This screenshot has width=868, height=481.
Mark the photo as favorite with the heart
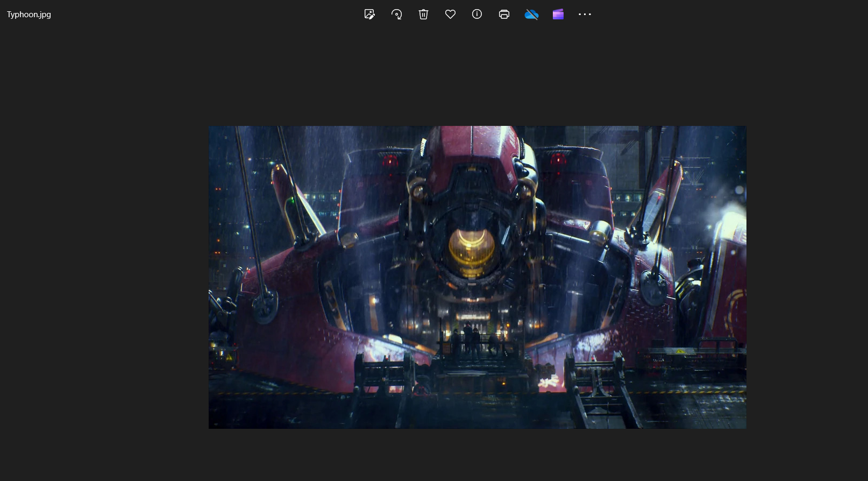[x=451, y=15]
